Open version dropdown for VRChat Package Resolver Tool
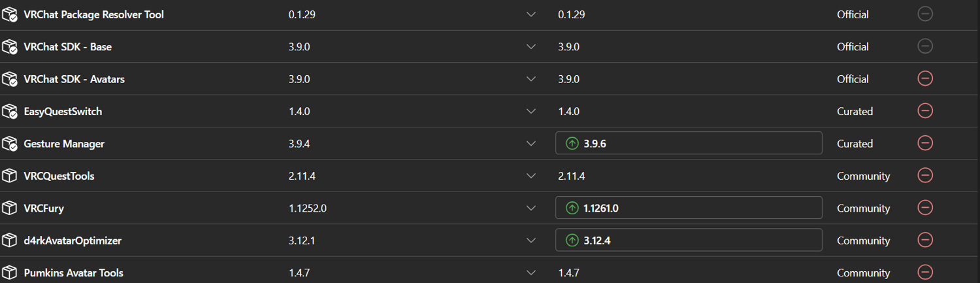Image resolution: width=980 pixels, height=283 pixels. tap(531, 14)
